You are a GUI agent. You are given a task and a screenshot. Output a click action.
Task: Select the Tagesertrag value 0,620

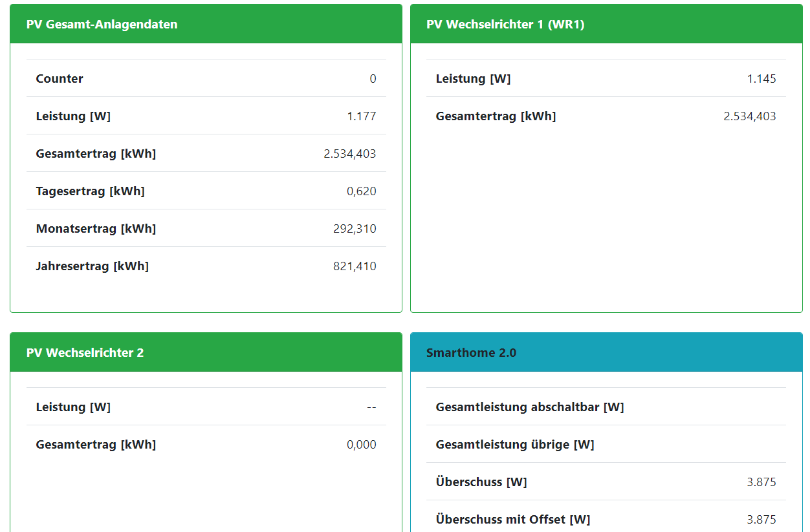pos(362,191)
